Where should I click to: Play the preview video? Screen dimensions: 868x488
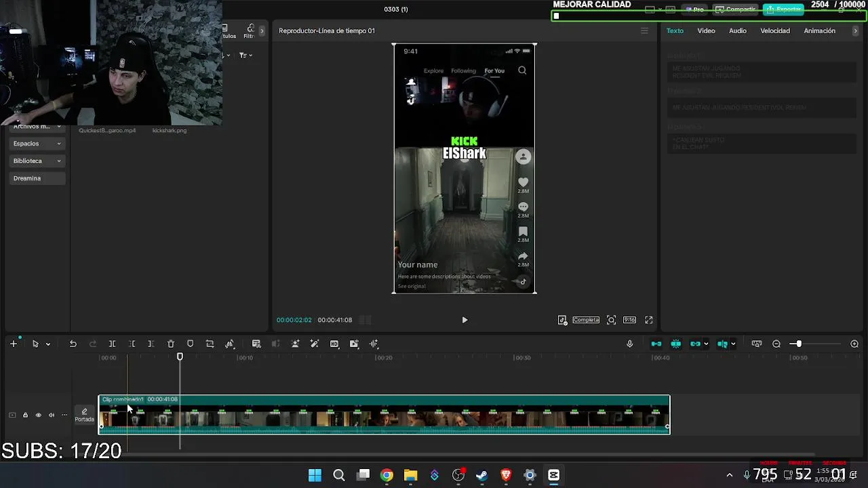coord(465,320)
